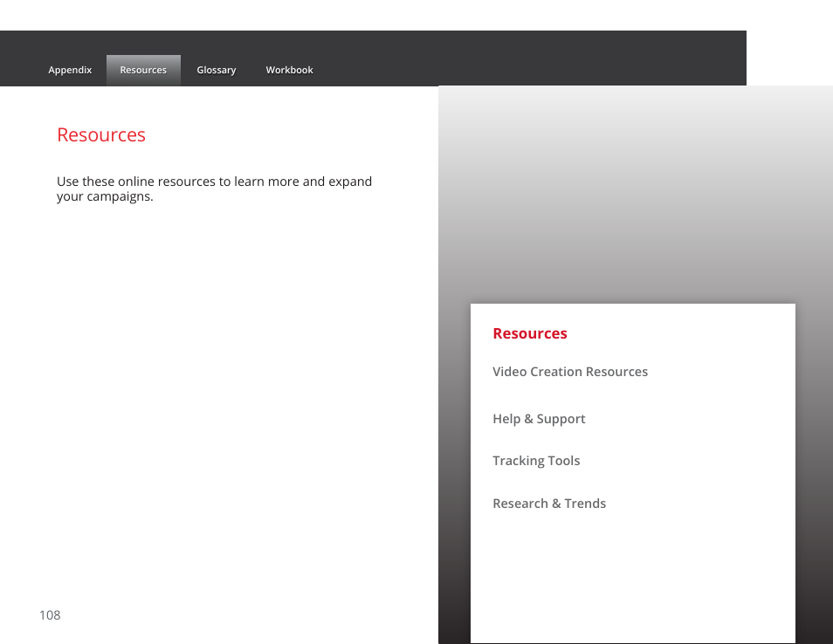Open the Video Creation Resources link
833x644 pixels.
tap(569, 372)
